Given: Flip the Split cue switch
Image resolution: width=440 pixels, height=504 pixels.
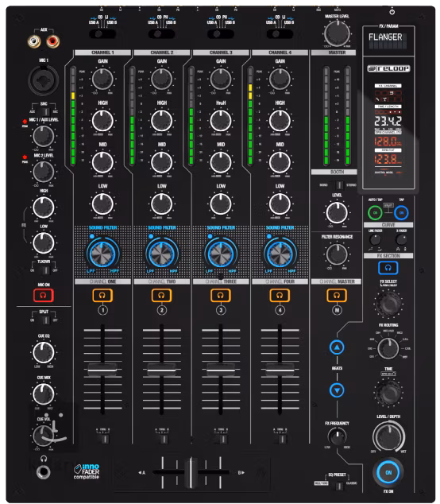Looking at the screenshot, I should 45,320.
